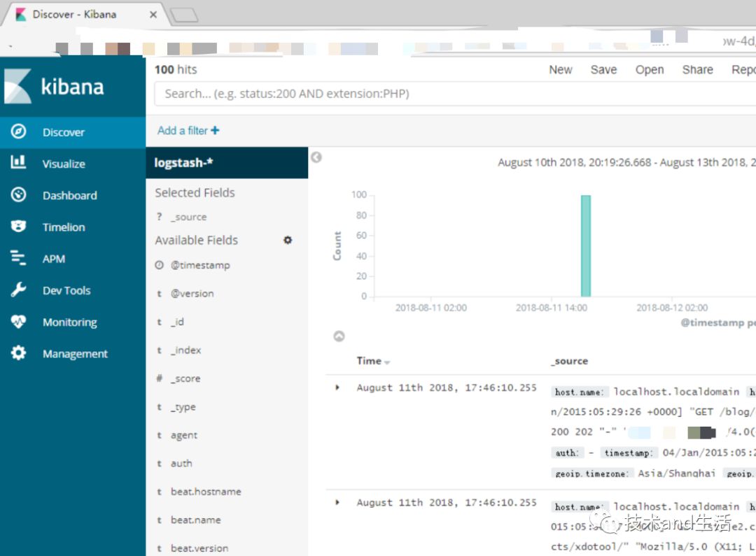Image resolution: width=756 pixels, height=556 pixels.
Task: Click _index field in list
Action: pos(186,350)
